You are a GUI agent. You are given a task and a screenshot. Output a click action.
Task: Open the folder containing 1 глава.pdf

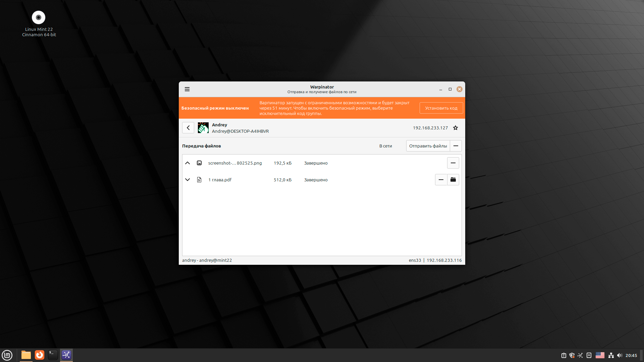453,180
